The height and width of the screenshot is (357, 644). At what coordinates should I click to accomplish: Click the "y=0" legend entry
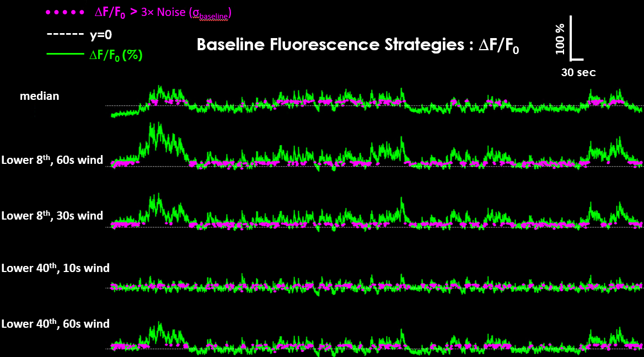[x=100, y=35]
